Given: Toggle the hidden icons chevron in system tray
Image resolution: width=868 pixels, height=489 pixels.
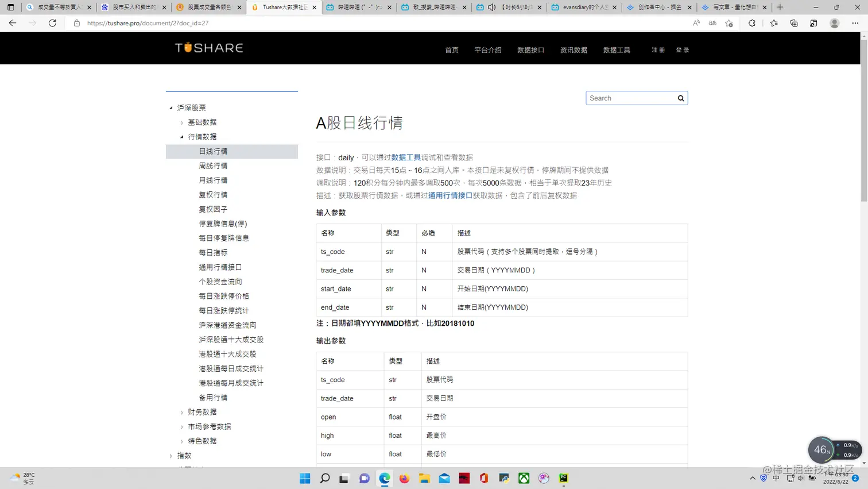Looking at the screenshot, I should click(x=752, y=478).
